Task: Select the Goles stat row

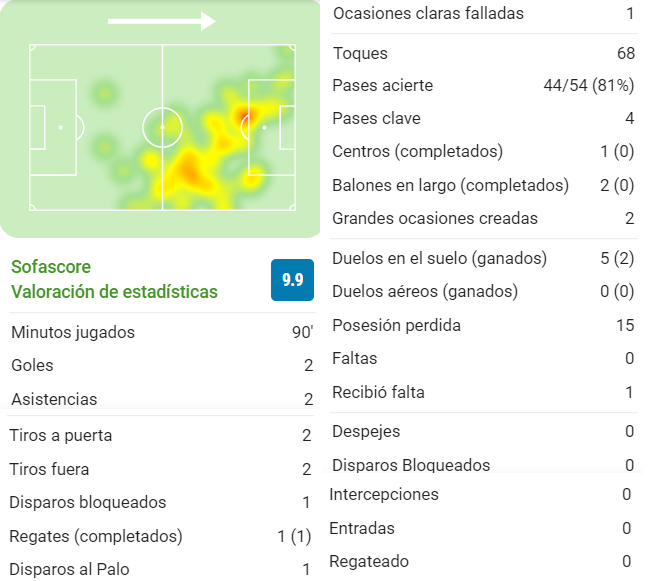Action: point(162,366)
